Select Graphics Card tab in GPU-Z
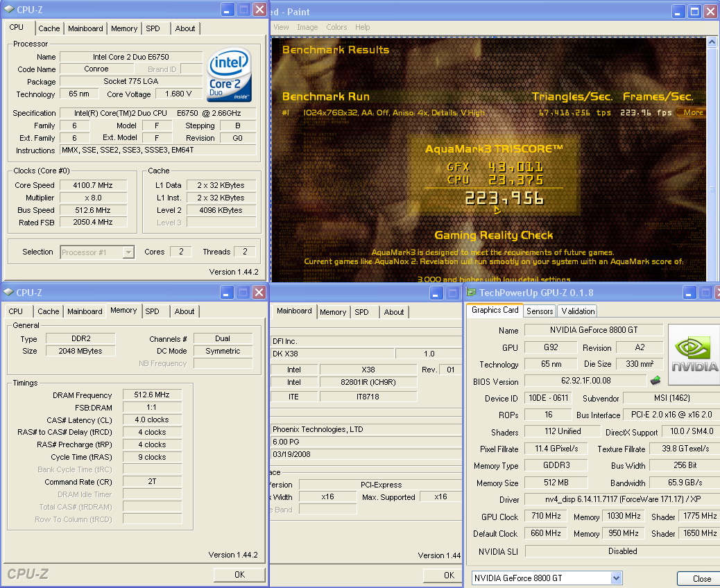 pos(495,311)
